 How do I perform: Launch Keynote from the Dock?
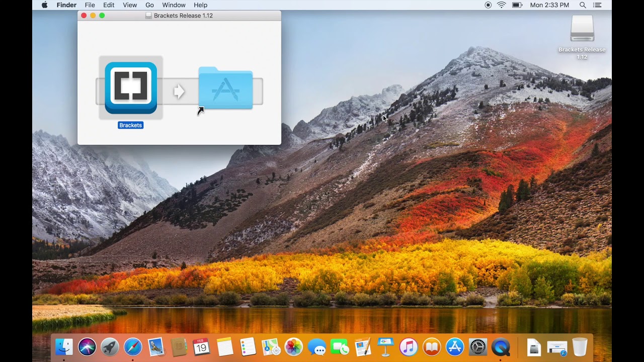click(x=386, y=347)
